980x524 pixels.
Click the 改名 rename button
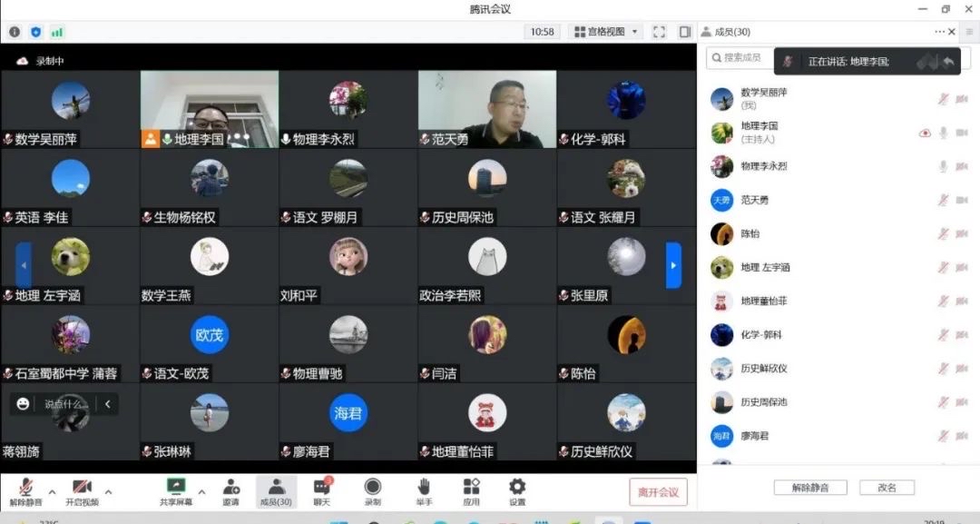click(886, 487)
